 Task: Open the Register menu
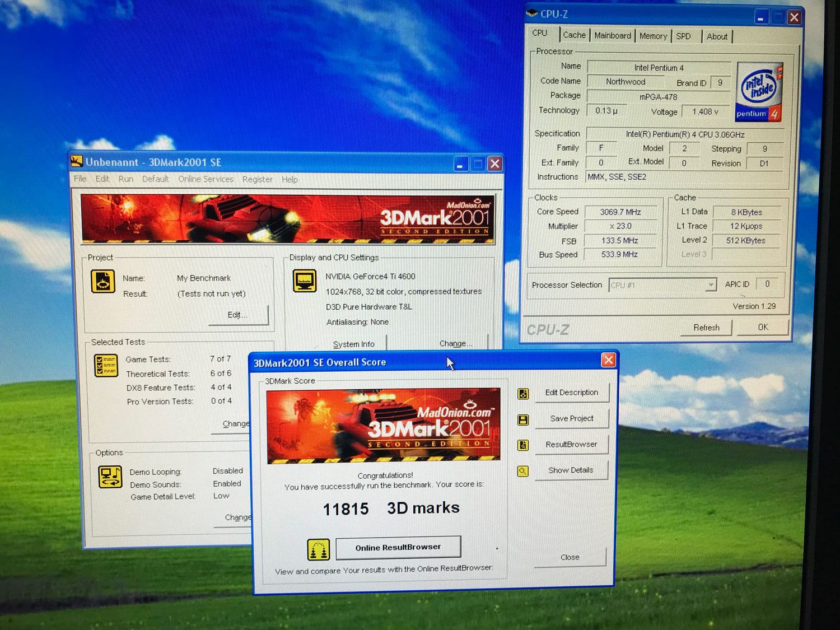click(x=258, y=179)
